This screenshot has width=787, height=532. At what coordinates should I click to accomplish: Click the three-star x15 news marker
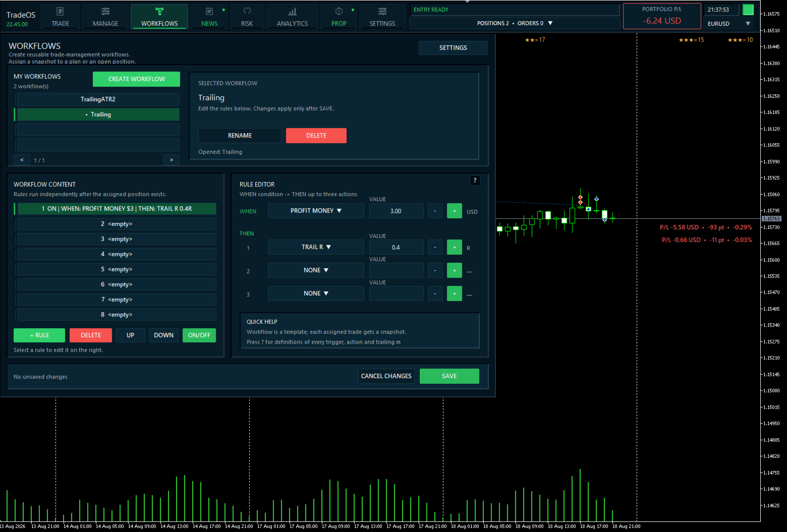tap(691, 40)
